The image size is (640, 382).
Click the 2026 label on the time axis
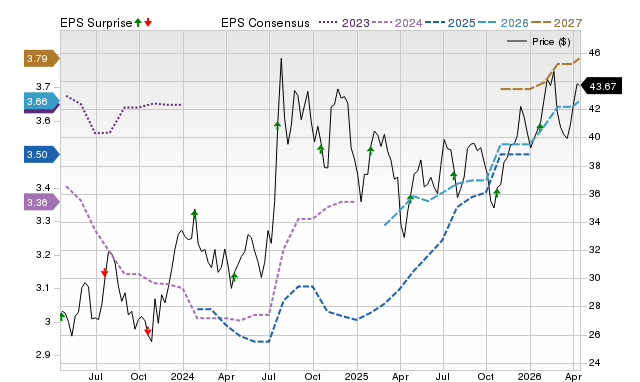click(529, 376)
